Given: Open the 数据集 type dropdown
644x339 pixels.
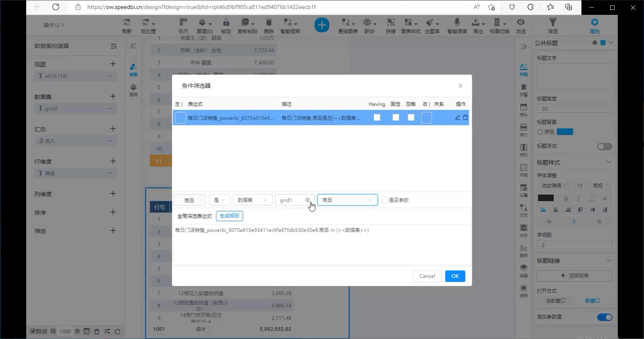Looking at the screenshot, I should (x=252, y=200).
